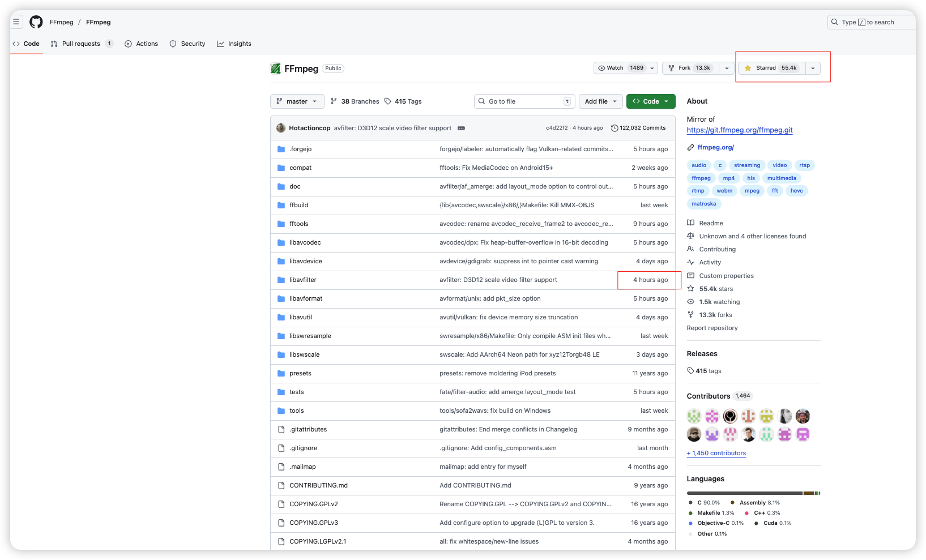Open the Actions tab
This screenshot has height=560, width=926.
point(142,44)
